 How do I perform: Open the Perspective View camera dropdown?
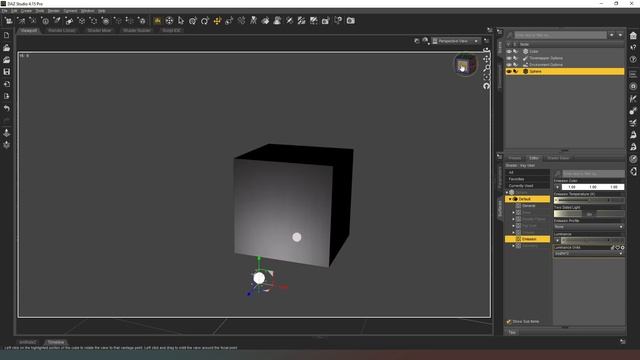point(456,41)
